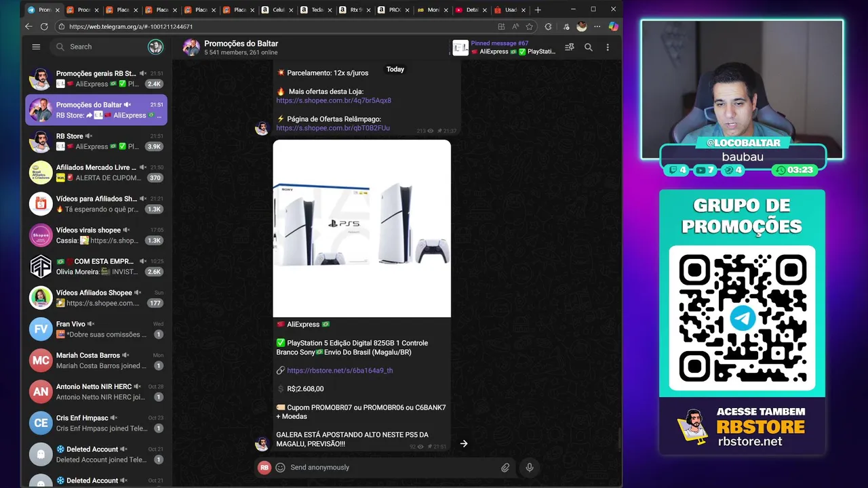Open the profile avatar beside the Search field
The image size is (868, 488).
tap(155, 47)
